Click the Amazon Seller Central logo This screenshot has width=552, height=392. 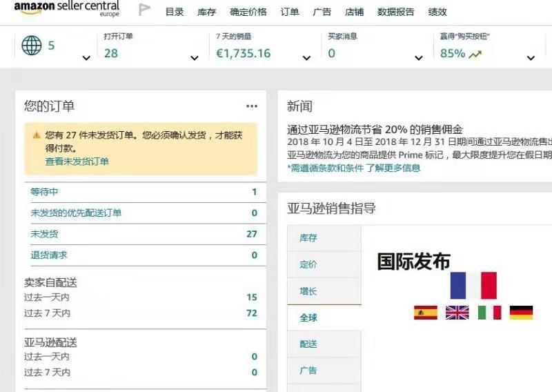tap(67, 8)
